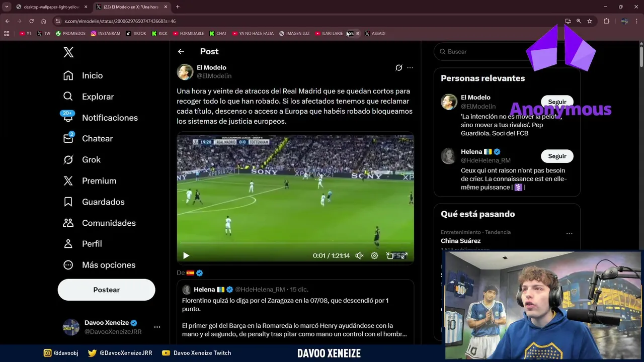
Task: Open quoted post by Helena @HdeHelena_RM
Action: 295,312
